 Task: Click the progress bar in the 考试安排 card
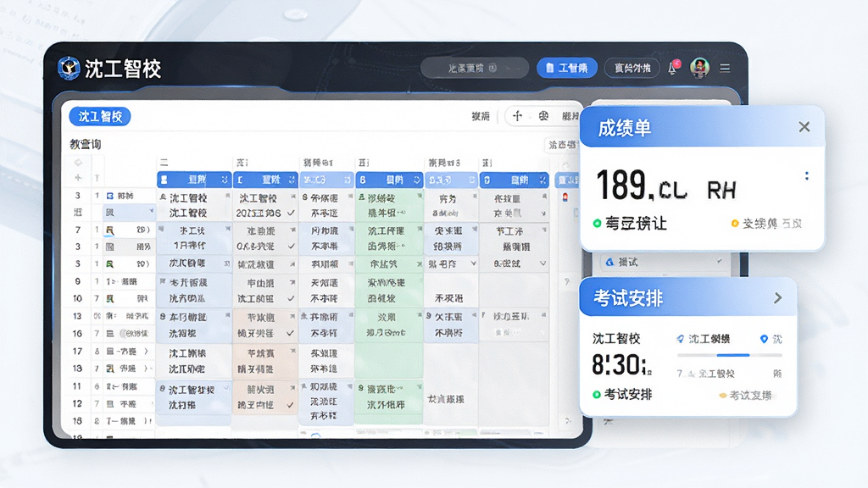click(730, 355)
